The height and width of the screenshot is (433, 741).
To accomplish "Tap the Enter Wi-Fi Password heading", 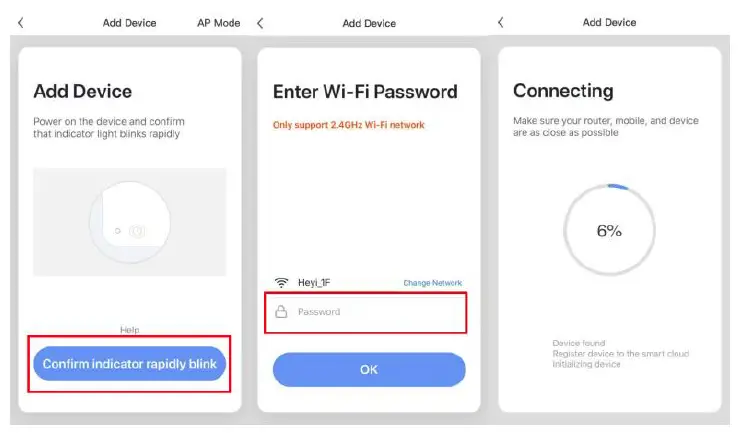I will click(x=365, y=92).
